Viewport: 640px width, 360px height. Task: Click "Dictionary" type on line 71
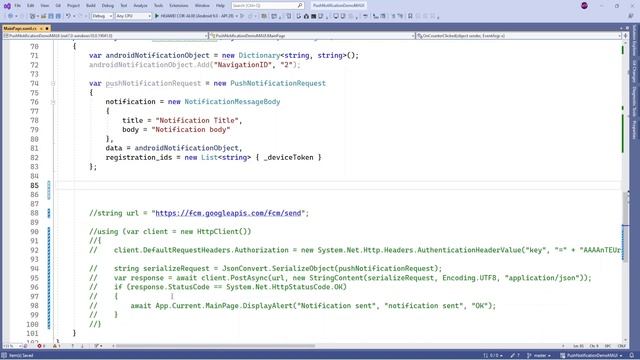(x=260, y=56)
